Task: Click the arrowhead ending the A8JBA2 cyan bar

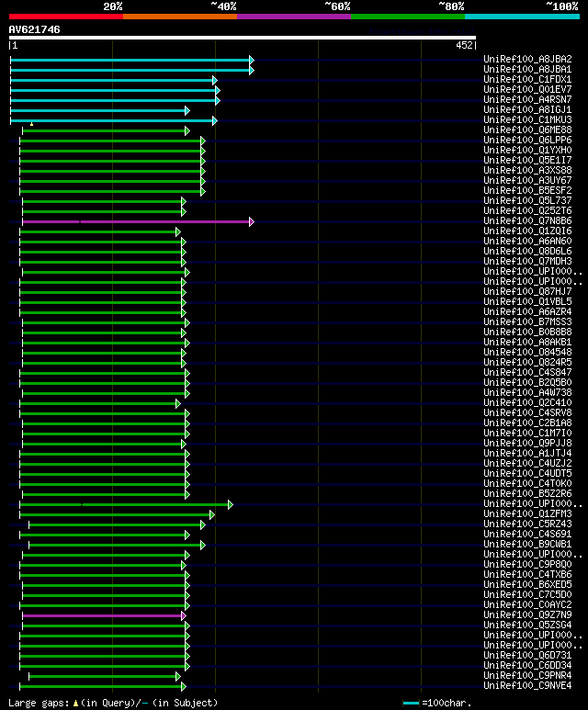Action: click(252, 60)
